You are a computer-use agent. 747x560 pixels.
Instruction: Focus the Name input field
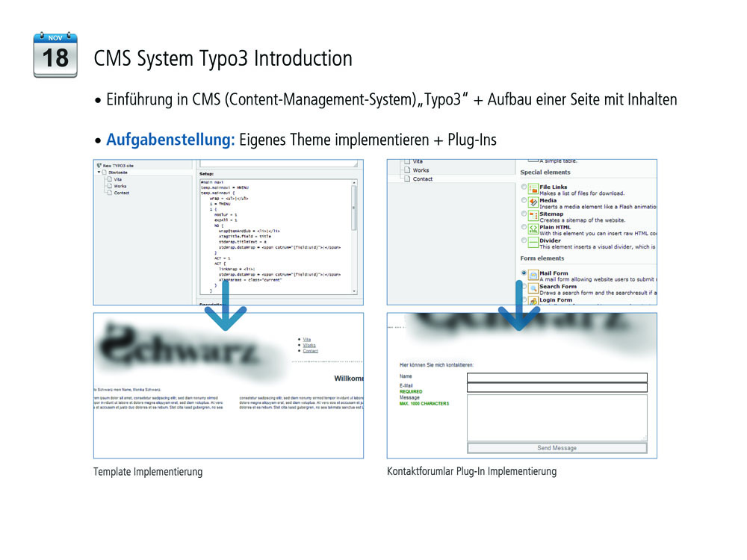557,377
